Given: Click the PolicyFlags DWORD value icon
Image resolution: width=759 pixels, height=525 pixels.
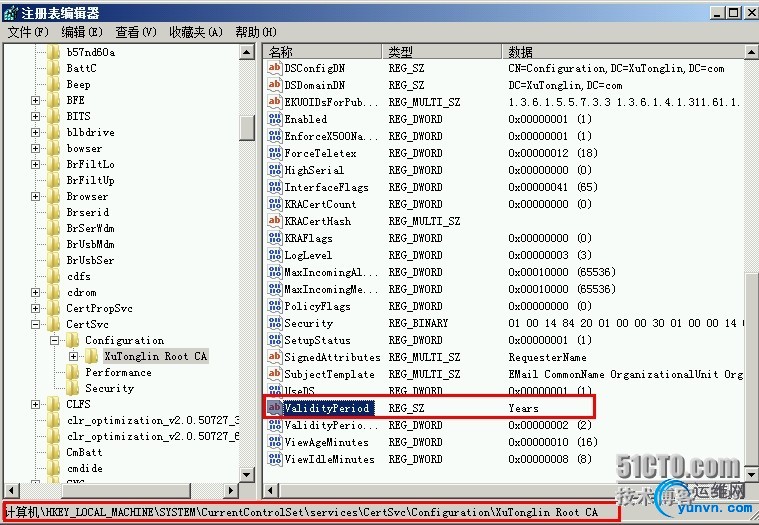Looking at the screenshot, I should (x=274, y=306).
